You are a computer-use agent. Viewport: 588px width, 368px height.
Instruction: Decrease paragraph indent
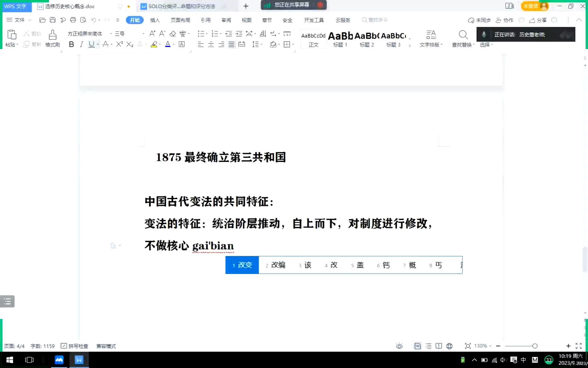coord(229,33)
